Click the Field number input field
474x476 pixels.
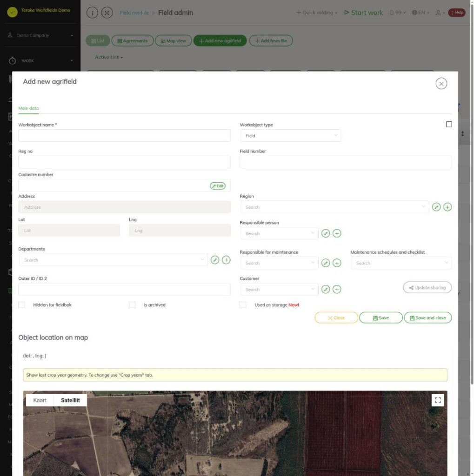[x=346, y=162]
